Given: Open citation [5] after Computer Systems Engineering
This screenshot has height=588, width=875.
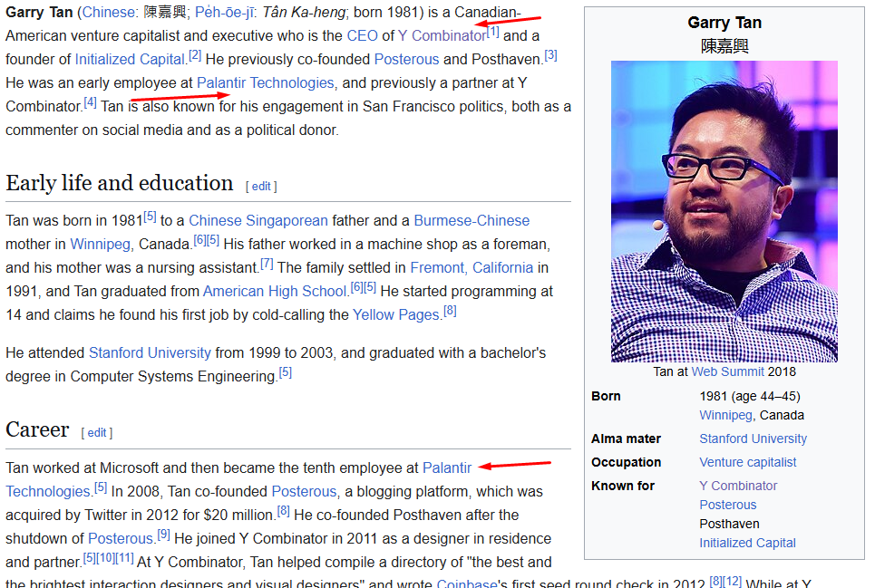Looking at the screenshot, I should coord(285,372).
